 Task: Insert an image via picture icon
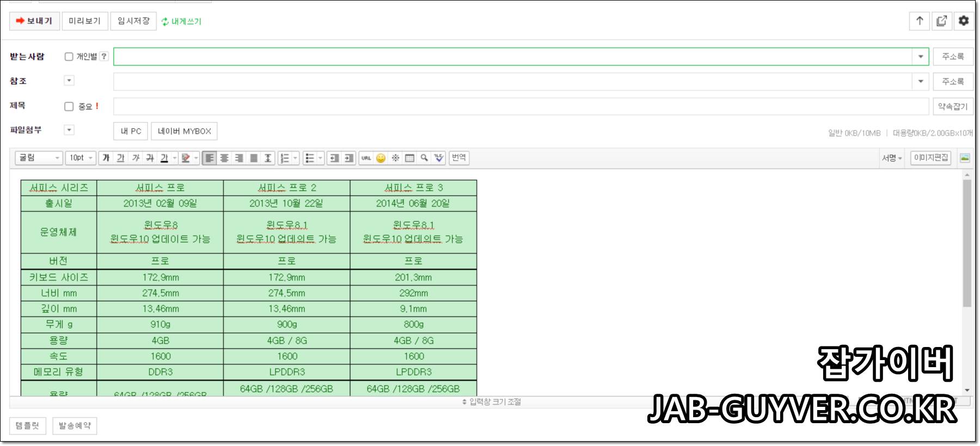(x=965, y=158)
